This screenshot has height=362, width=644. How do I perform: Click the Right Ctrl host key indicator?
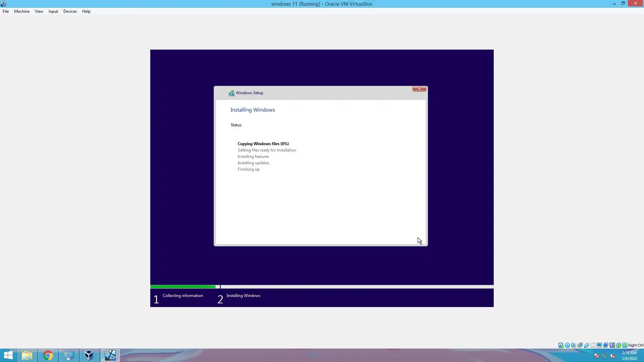pos(636,345)
